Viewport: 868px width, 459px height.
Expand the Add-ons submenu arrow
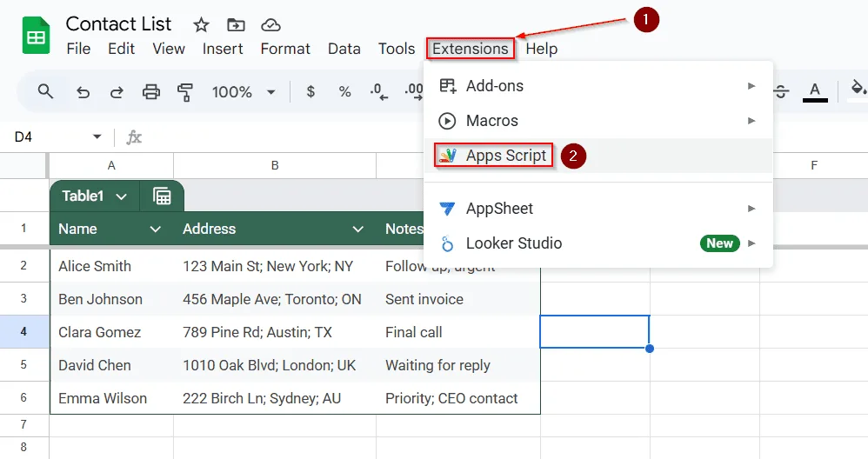tap(751, 86)
